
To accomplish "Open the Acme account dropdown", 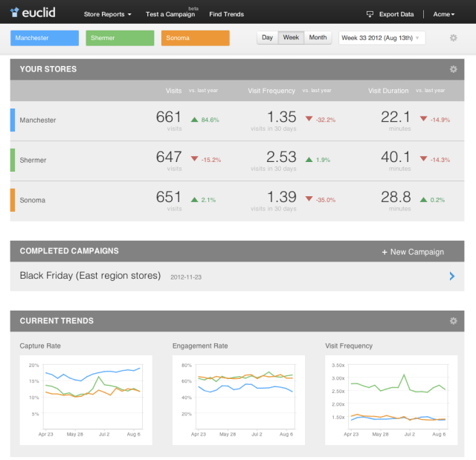I will (444, 14).
